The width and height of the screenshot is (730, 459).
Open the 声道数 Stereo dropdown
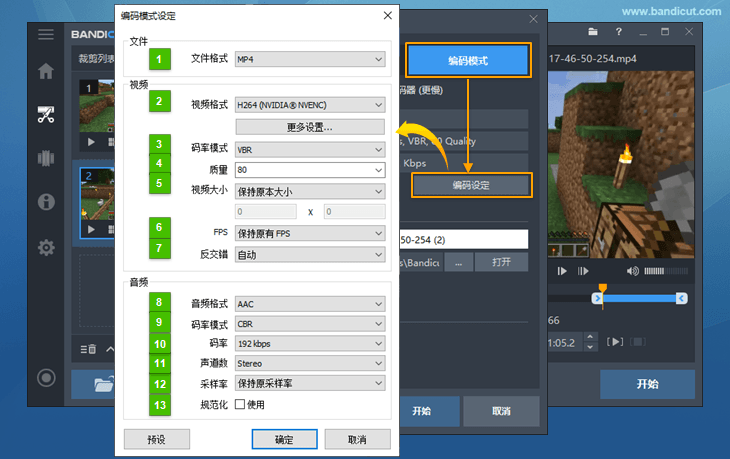coord(309,363)
